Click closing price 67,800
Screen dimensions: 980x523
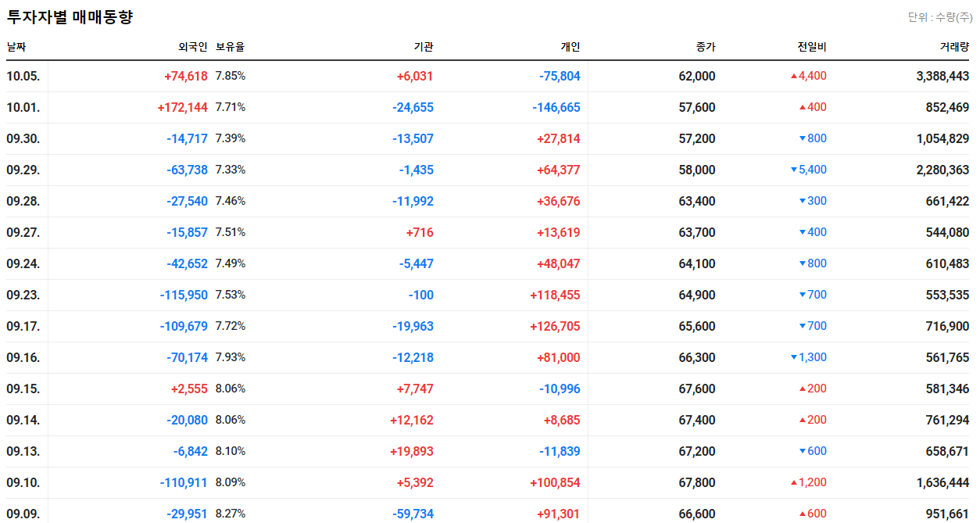(697, 482)
